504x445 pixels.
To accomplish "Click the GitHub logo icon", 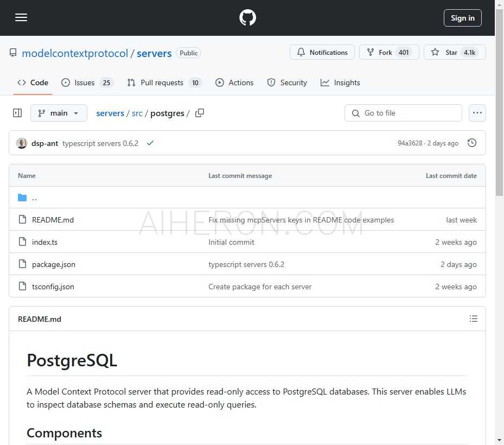I will [x=247, y=17].
